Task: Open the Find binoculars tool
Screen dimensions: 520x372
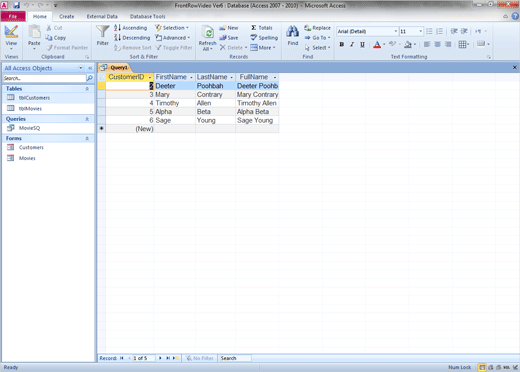Action: click(x=293, y=35)
